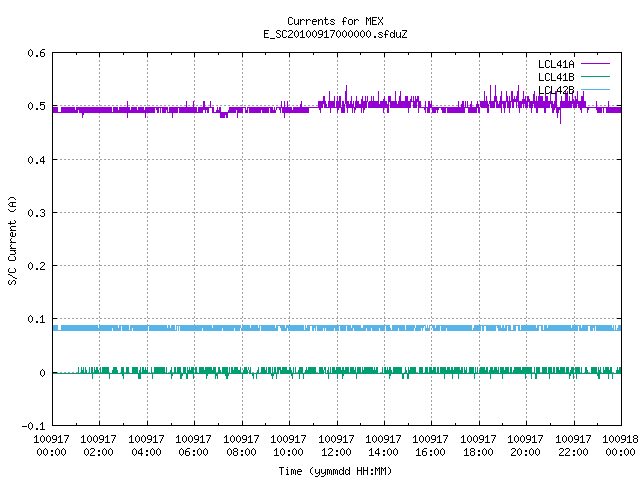The height and width of the screenshot is (480, 640).
Task: Click the 14:00 x-axis time label
Action: [x=383, y=452]
